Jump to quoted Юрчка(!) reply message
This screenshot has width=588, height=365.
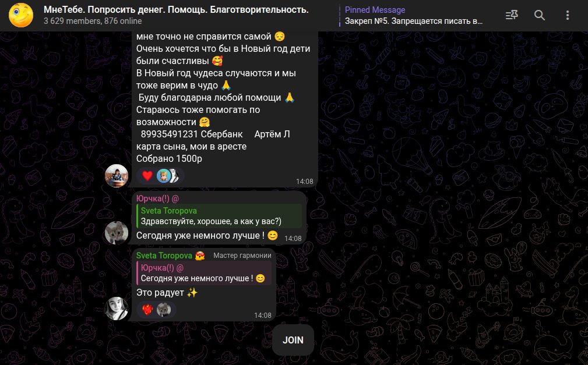(x=204, y=273)
